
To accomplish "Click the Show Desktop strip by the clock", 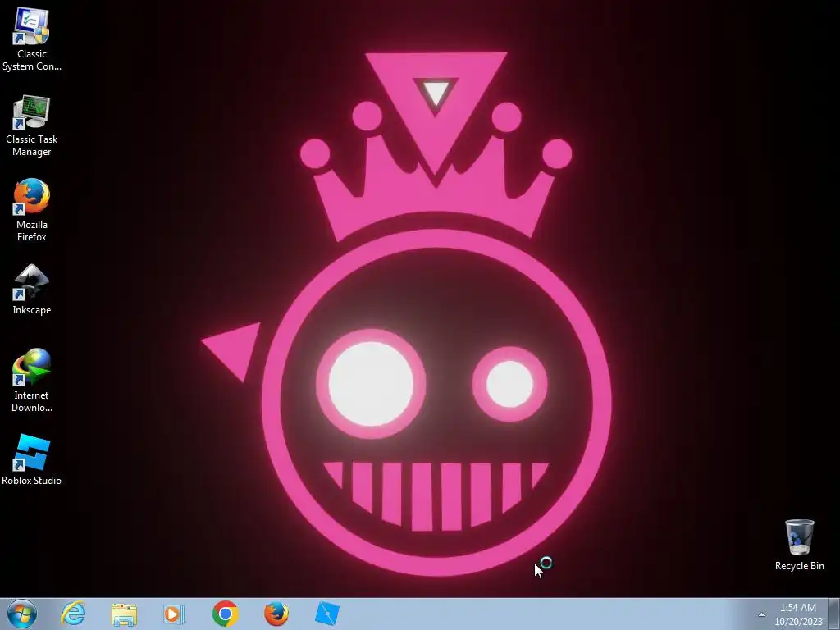I will [834, 614].
